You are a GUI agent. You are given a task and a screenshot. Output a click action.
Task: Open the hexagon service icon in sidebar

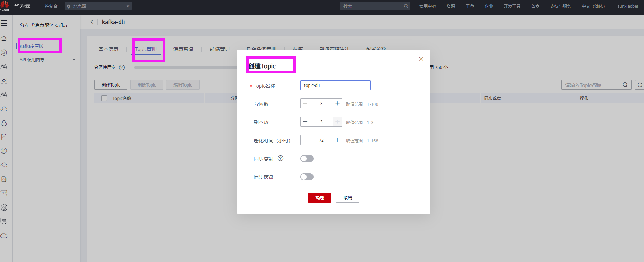pos(4,52)
